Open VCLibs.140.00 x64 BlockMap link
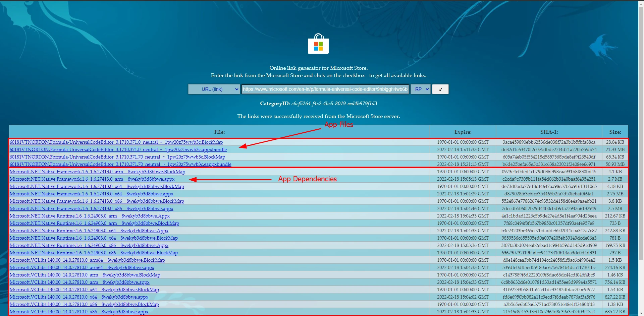The width and height of the screenshot is (644, 316). tap(84, 290)
